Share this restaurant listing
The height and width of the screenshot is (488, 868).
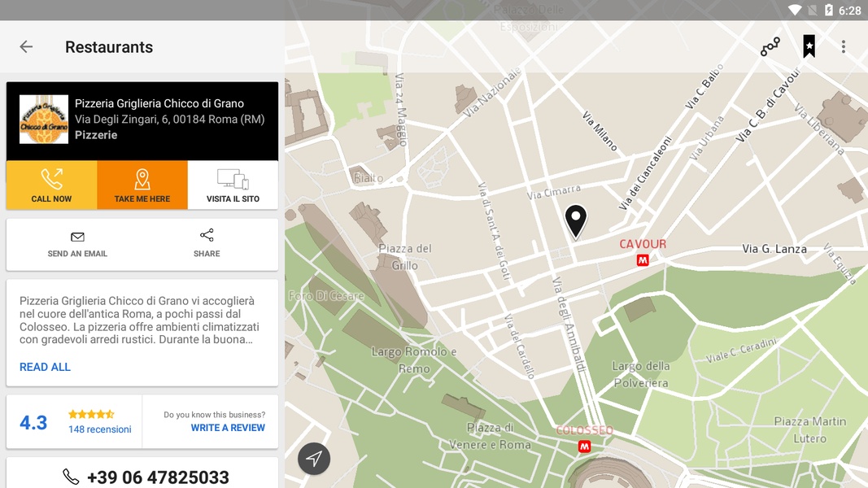click(x=207, y=243)
